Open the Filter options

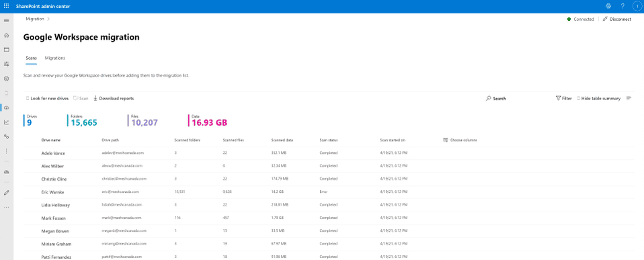point(563,99)
